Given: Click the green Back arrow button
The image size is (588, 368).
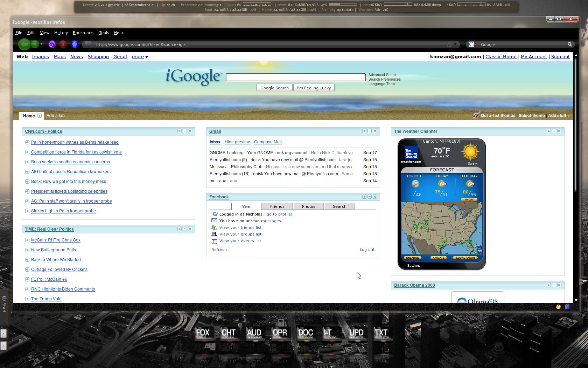Looking at the screenshot, I should coord(24,44).
